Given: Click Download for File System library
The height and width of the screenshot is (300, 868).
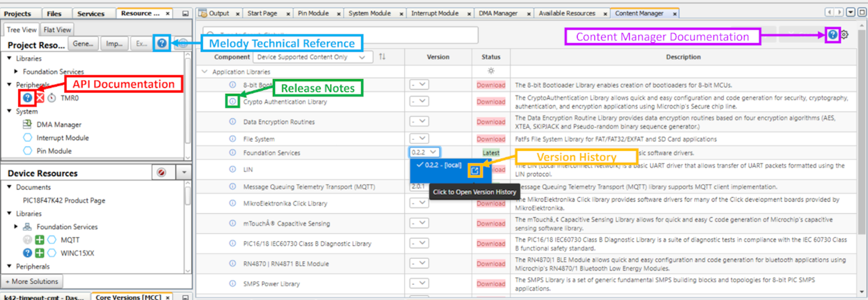Looking at the screenshot, I should tap(490, 139).
